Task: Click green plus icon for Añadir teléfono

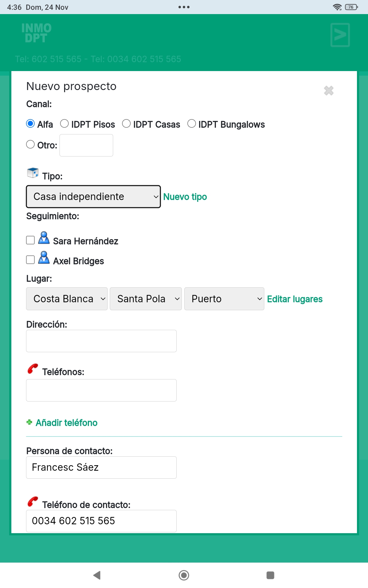Action: (29, 422)
